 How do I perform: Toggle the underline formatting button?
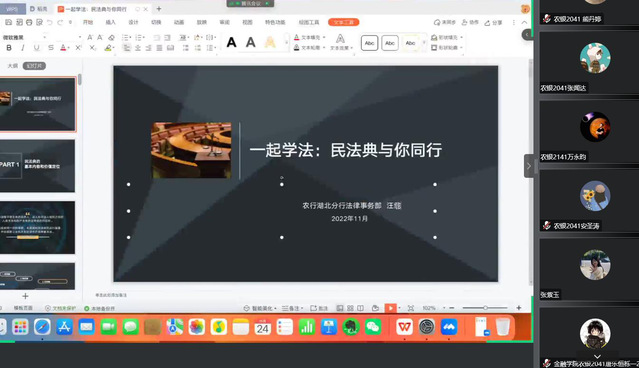[37, 48]
